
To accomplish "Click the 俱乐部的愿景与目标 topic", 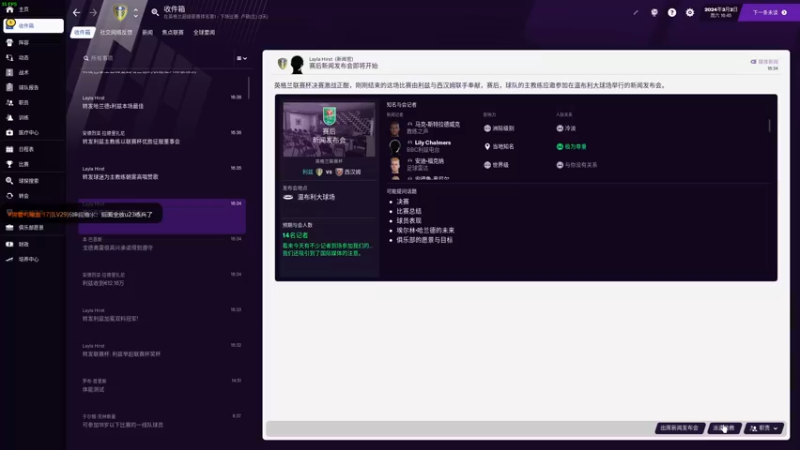I will (424, 240).
